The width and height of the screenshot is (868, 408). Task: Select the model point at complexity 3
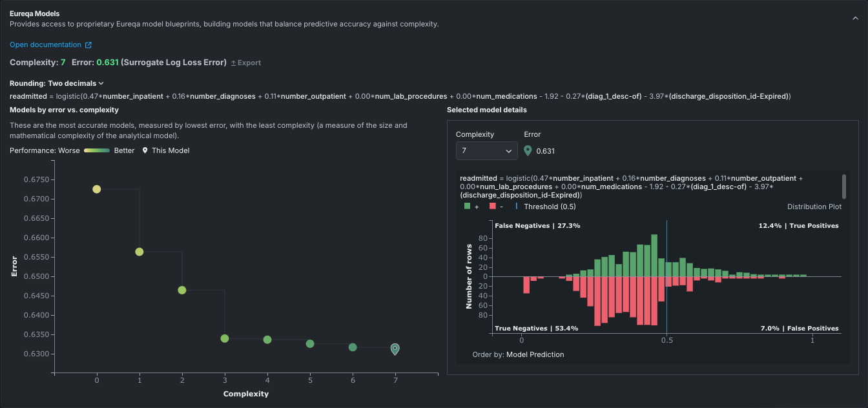pos(225,338)
